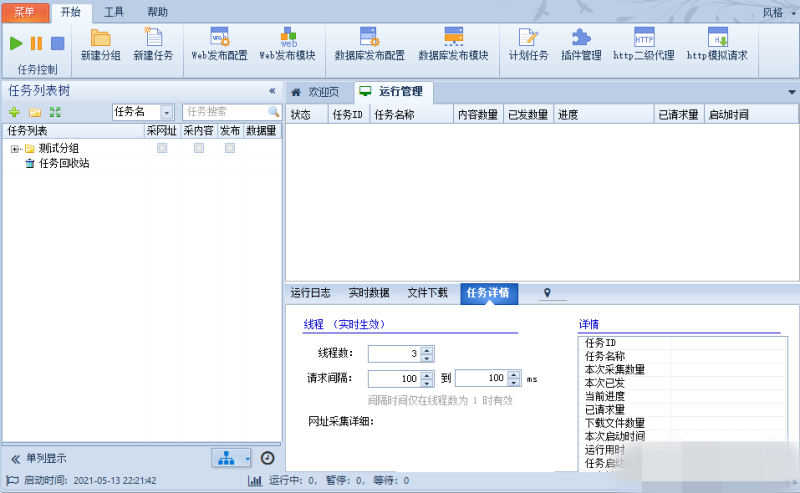Click the 新建分组 folder icon
Image resolution: width=800 pixels, height=493 pixels.
click(100, 39)
